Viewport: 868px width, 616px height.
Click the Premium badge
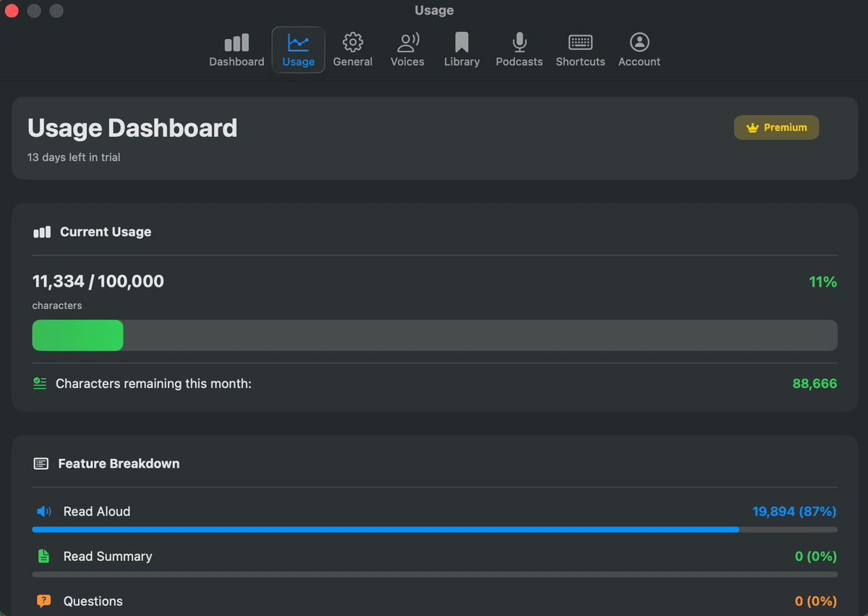click(776, 127)
